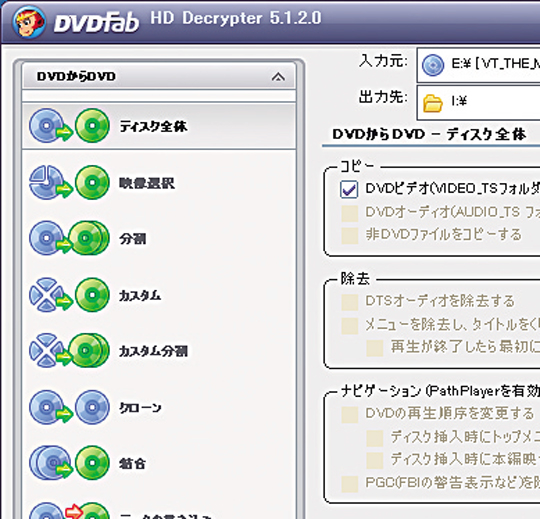Choose 分割 mode label

(133, 239)
